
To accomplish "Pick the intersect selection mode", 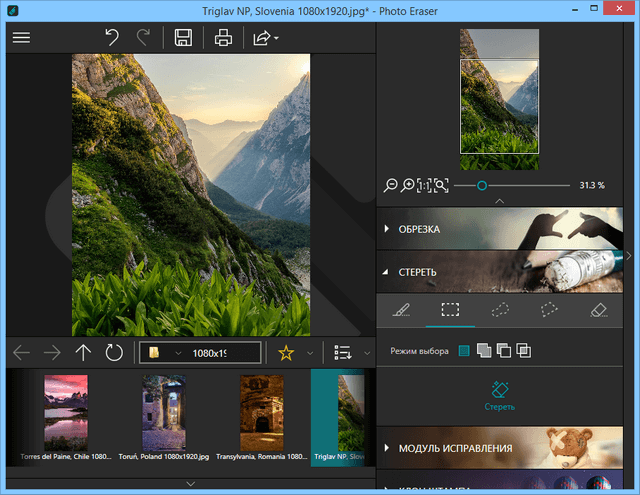I will click(523, 350).
